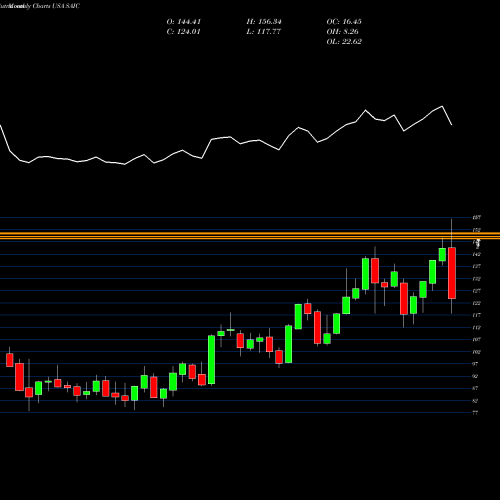The width and height of the screenshot is (500, 500).
Task: Click the 157 price axis label
Action: (x=477, y=218)
